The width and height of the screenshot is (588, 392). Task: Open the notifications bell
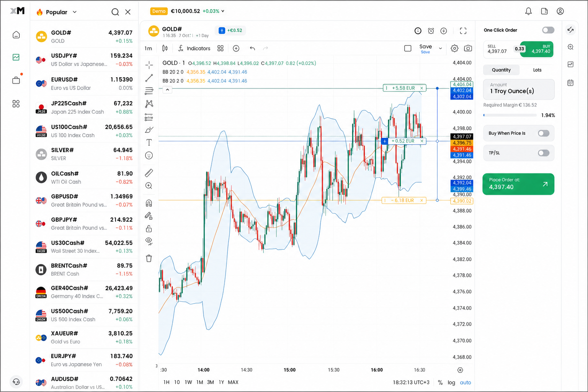coord(528,11)
